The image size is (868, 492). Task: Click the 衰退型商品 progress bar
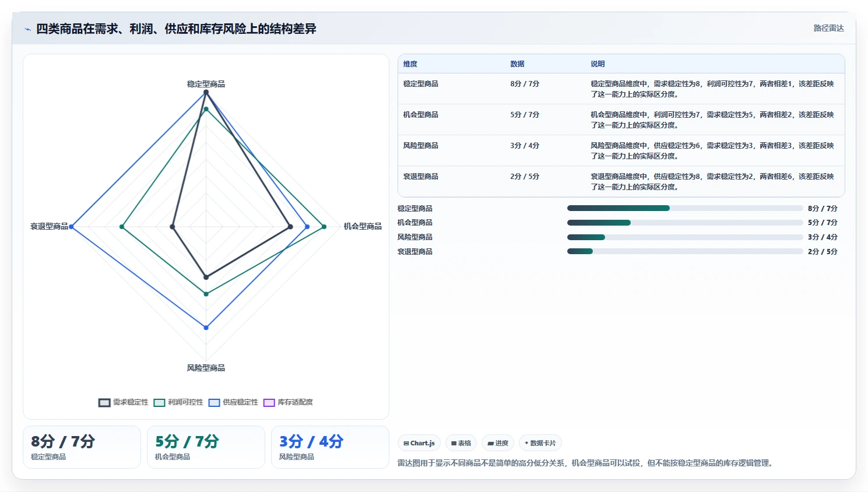(685, 251)
